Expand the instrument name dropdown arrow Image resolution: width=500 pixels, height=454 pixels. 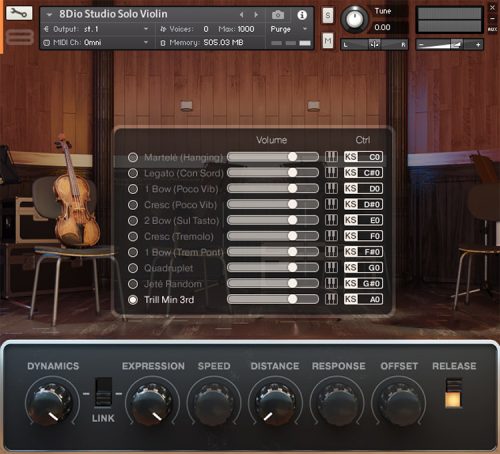coord(50,15)
